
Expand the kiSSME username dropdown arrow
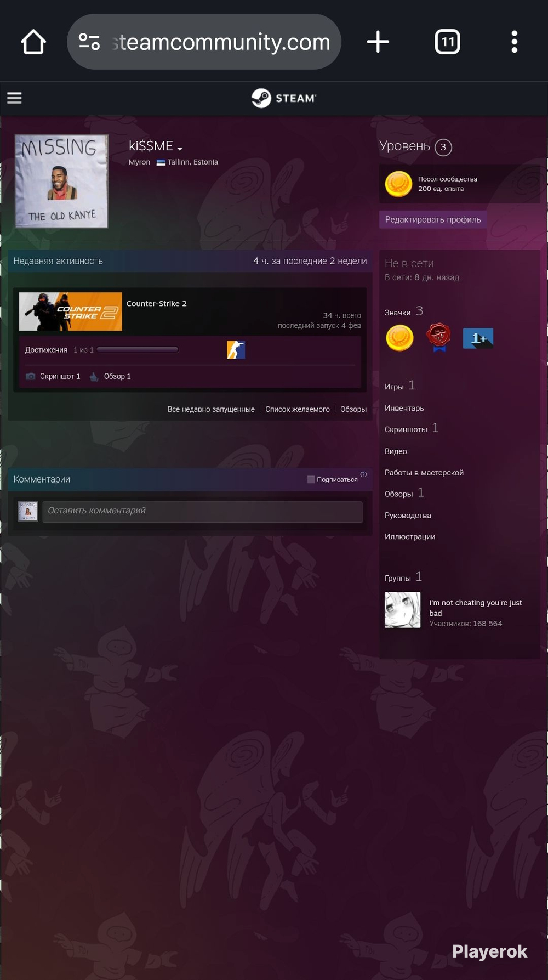(180, 149)
